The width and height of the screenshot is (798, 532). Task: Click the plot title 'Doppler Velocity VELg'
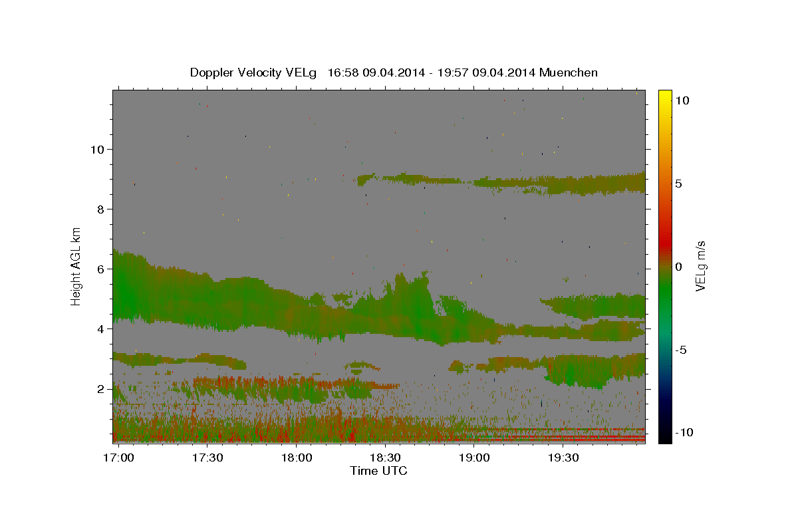[x=254, y=72]
